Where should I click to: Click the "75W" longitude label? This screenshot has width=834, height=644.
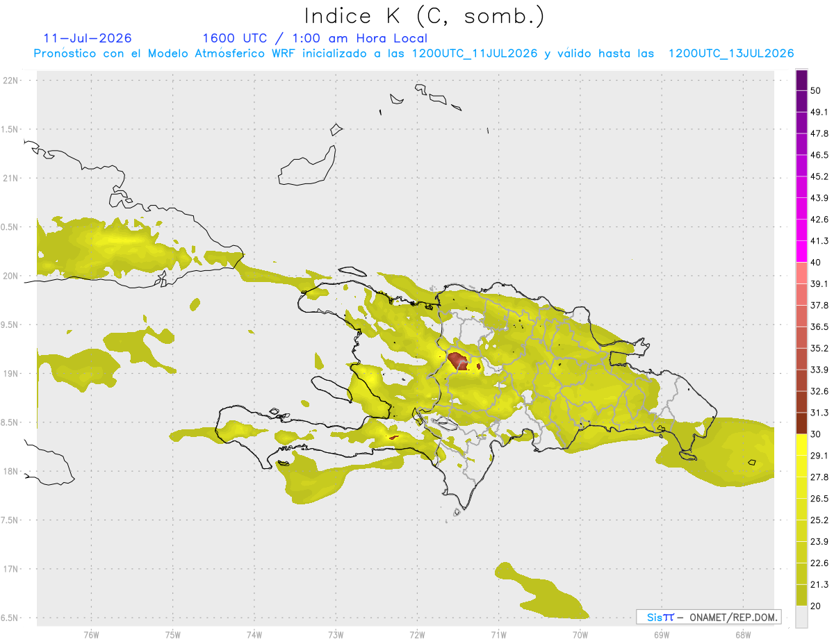click(173, 635)
